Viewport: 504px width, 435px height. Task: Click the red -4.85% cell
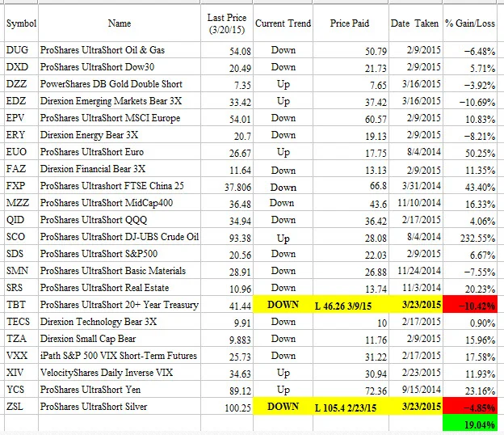coord(470,407)
